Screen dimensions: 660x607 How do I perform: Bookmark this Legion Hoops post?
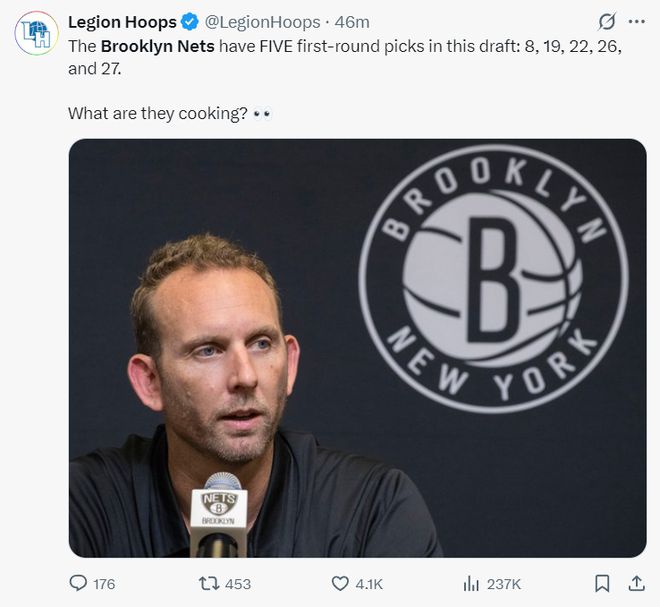point(602,583)
